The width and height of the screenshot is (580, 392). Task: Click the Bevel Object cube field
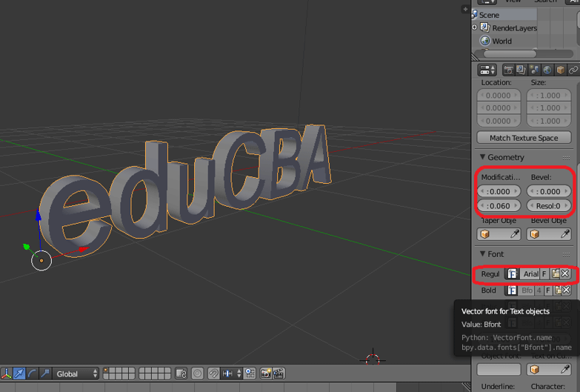click(549, 234)
